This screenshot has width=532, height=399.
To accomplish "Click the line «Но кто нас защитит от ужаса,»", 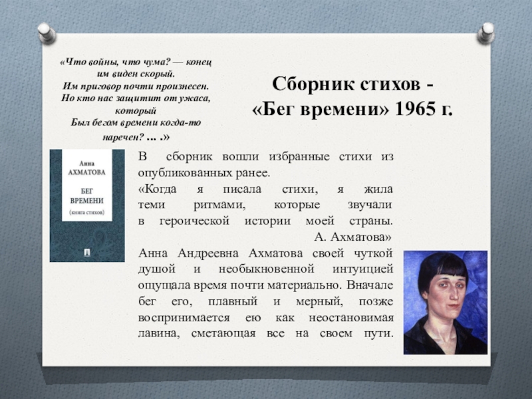I will [x=136, y=98].
